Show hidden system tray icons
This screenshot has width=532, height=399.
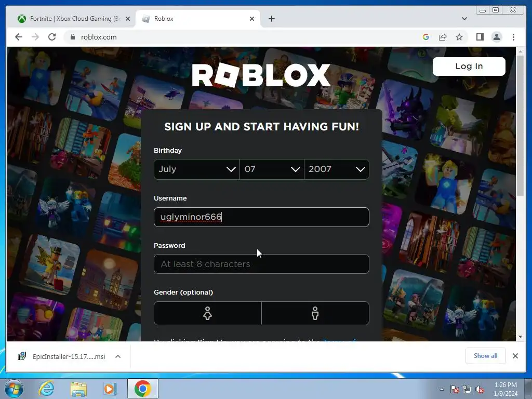(442, 389)
